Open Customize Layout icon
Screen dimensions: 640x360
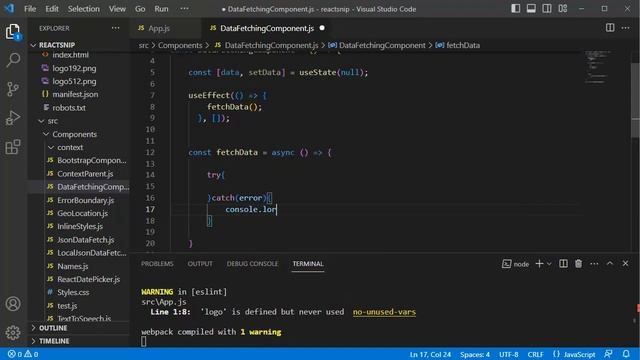point(563,9)
